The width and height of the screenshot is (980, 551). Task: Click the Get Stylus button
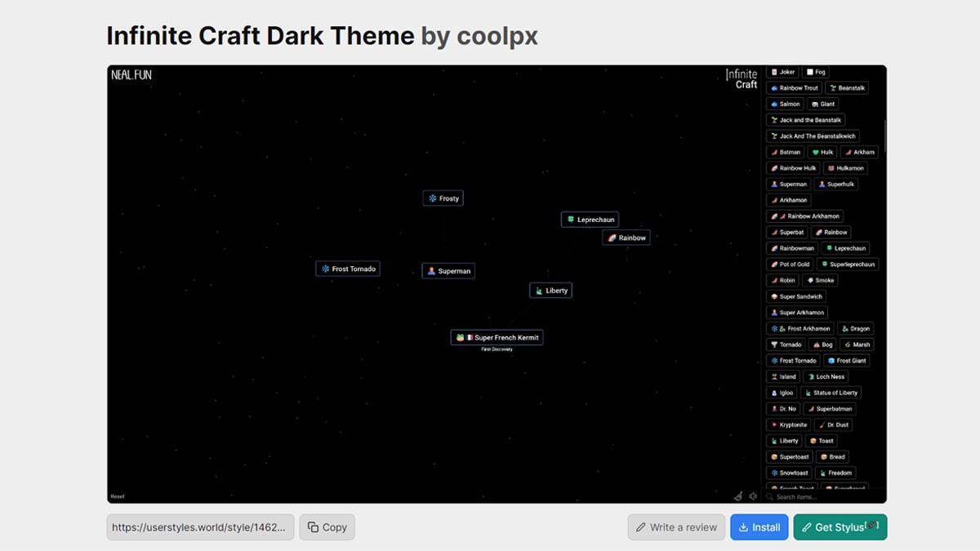point(840,527)
